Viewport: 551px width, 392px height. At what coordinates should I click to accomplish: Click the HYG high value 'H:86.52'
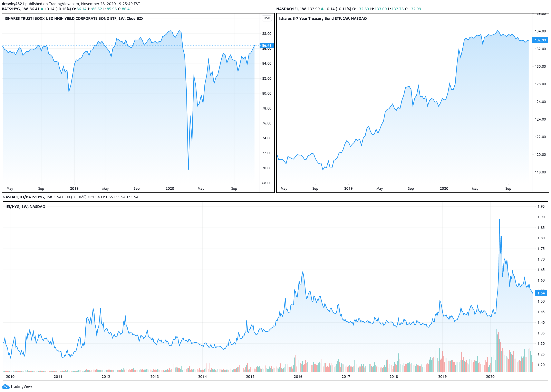tap(95, 9)
